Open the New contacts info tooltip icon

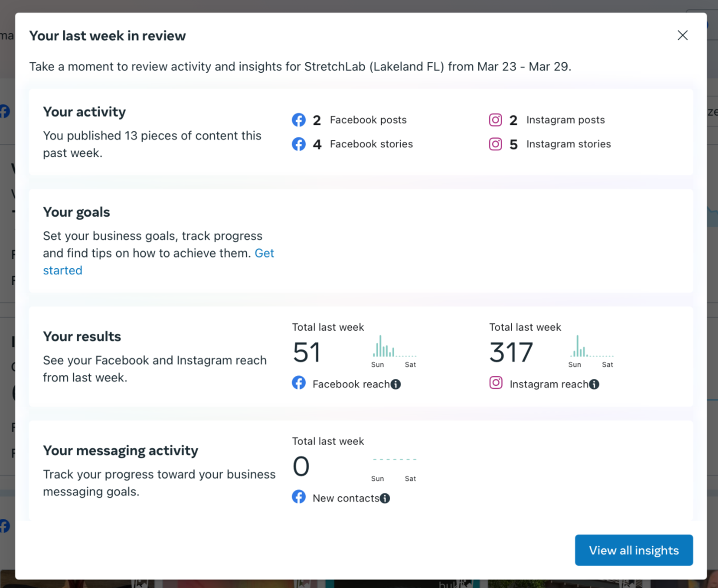(385, 498)
